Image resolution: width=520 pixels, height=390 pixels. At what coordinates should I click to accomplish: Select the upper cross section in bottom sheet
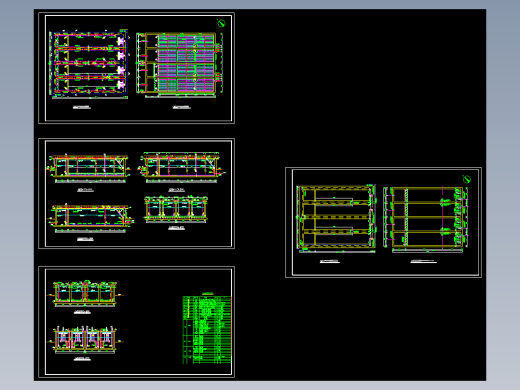[85, 293]
